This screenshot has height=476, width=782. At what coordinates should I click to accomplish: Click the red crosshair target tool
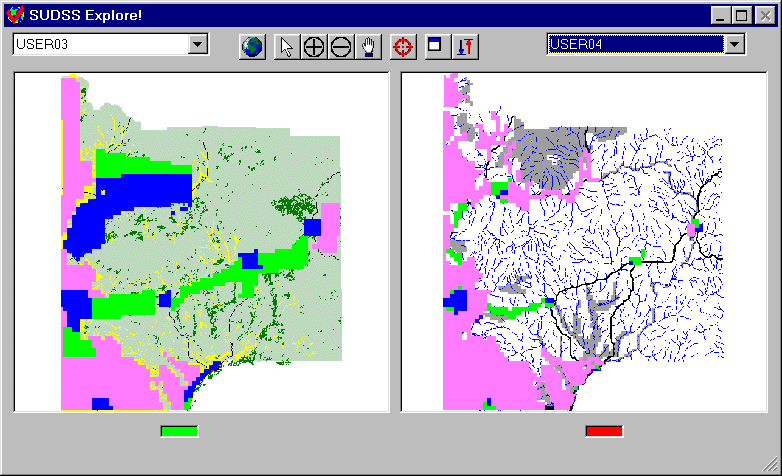403,47
